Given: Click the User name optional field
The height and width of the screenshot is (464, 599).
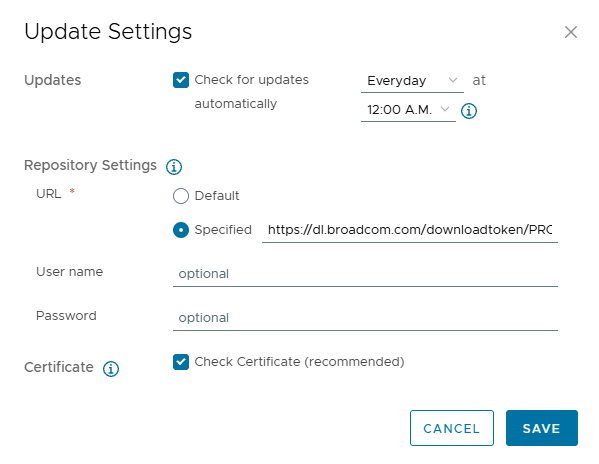Looking at the screenshot, I should 365,274.
